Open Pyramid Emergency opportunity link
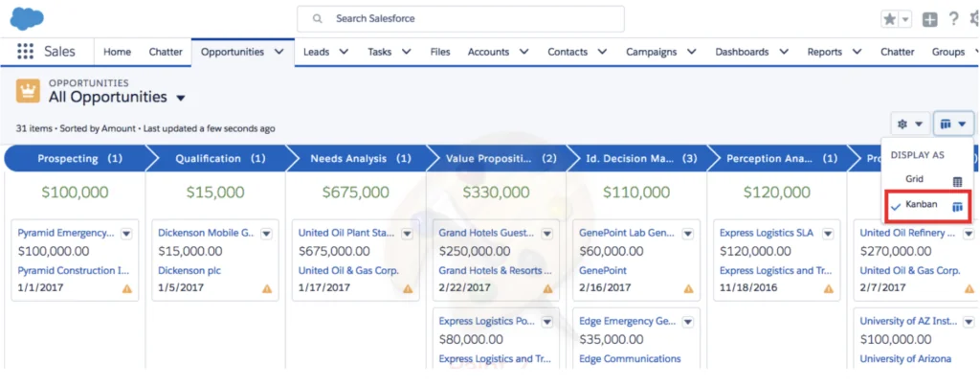Viewport: 980px width, 386px height. 66,233
